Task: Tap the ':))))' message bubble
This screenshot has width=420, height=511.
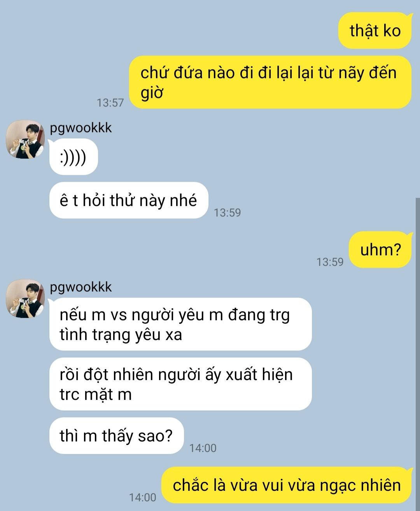Action: (73, 157)
